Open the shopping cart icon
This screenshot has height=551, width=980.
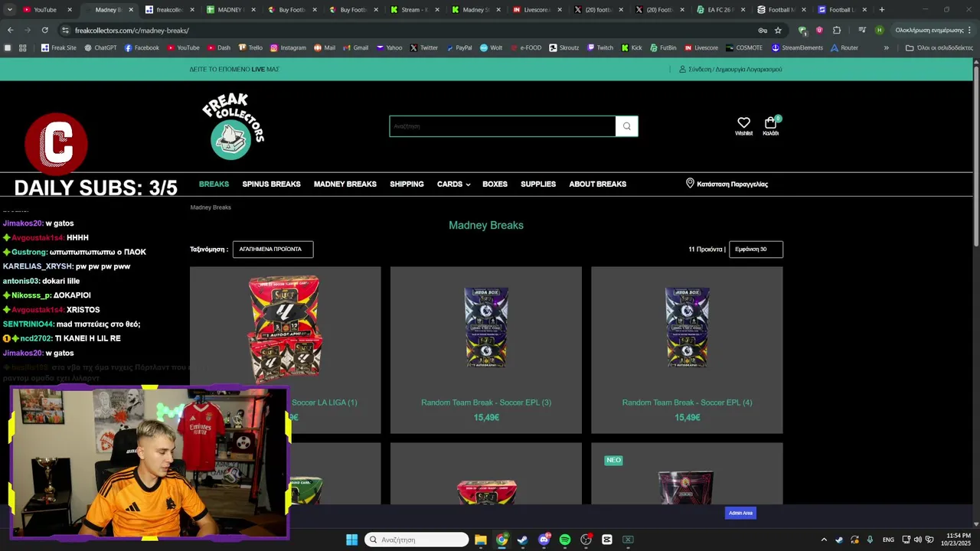click(770, 122)
